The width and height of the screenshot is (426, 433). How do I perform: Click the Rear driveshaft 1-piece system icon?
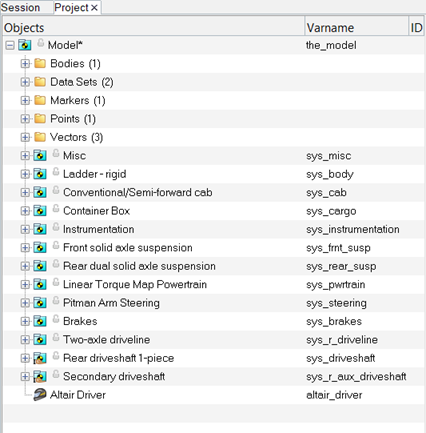pos(40,358)
